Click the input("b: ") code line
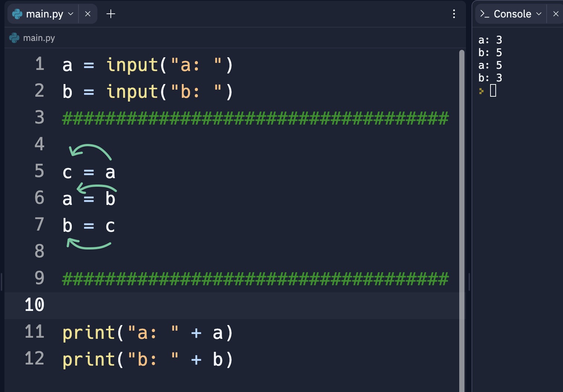563x392 pixels. click(147, 92)
